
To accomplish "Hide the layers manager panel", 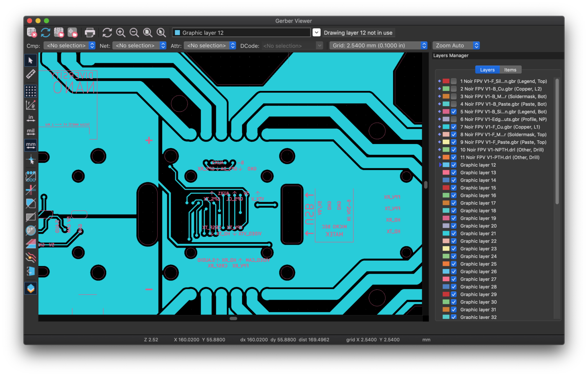I will pyautogui.click(x=31, y=288).
